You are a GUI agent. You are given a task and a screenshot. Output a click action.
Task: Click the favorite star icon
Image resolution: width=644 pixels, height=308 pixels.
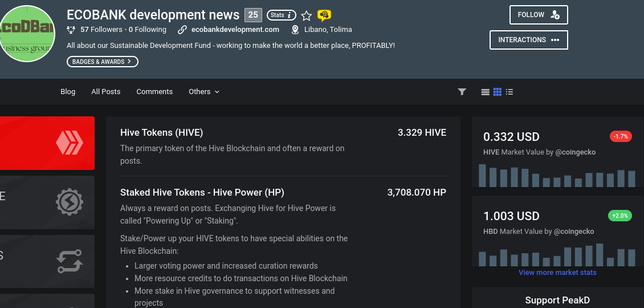click(307, 15)
